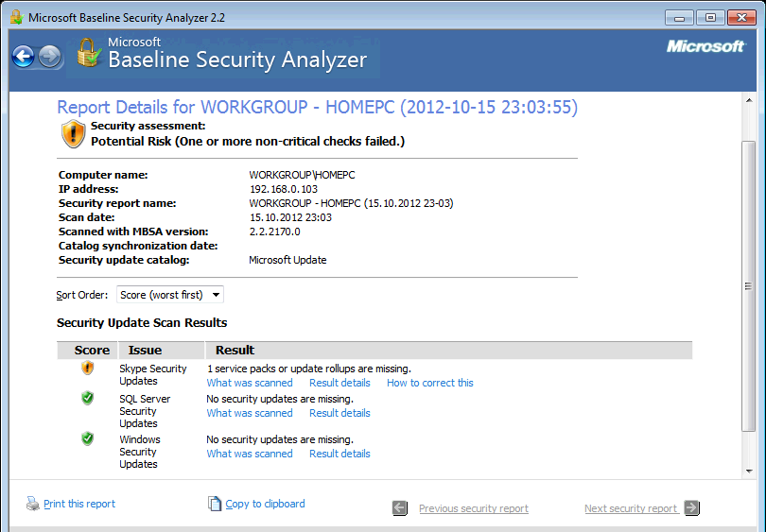
Task: View Result details for Windows Security Updates
Action: pyautogui.click(x=339, y=454)
